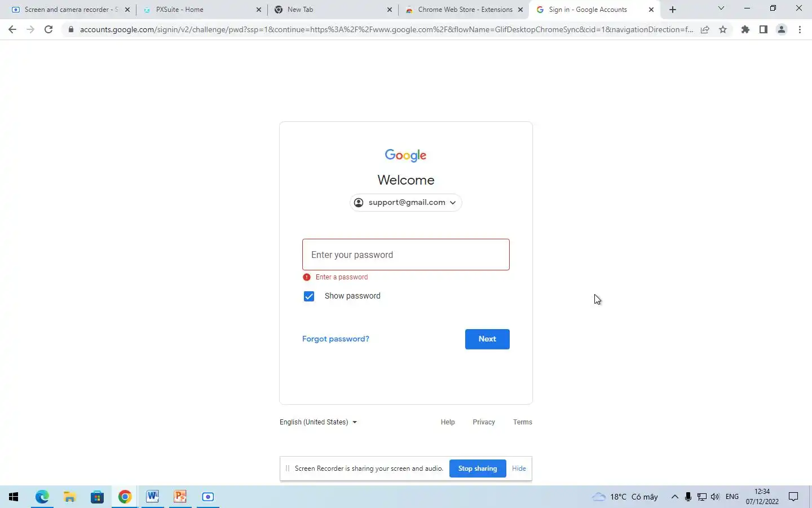This screenshot has width=812, height=508.
Task: Launch Microsoft Edge from the taskbar
Action: pyautogui.click(x=42, y=497)
